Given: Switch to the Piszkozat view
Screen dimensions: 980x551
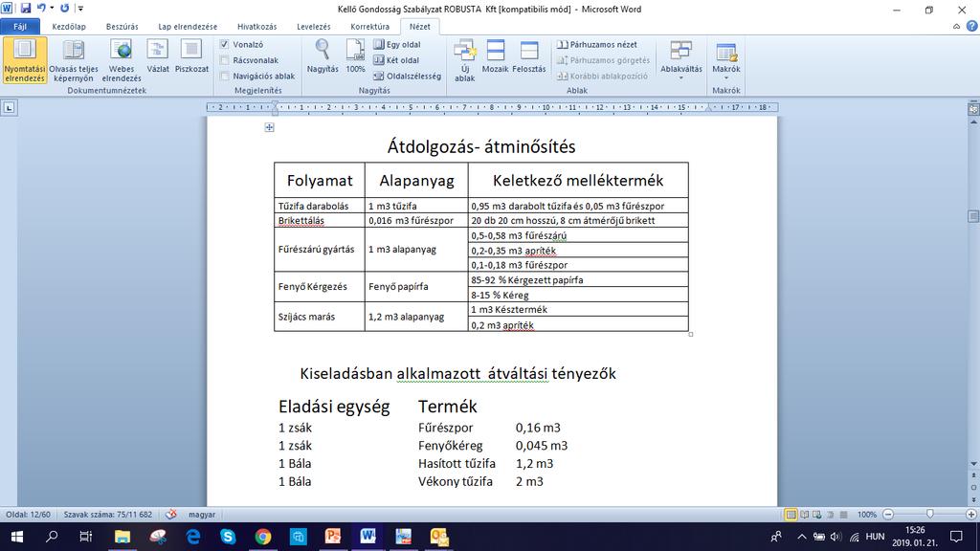Looking at the screenshot, I should (191, 56).
